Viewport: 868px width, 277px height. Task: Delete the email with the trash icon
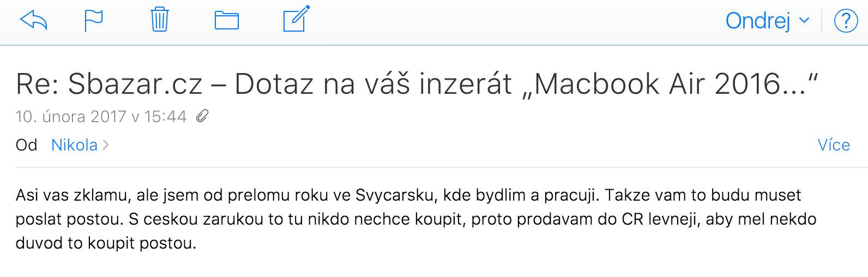point(160,20)
